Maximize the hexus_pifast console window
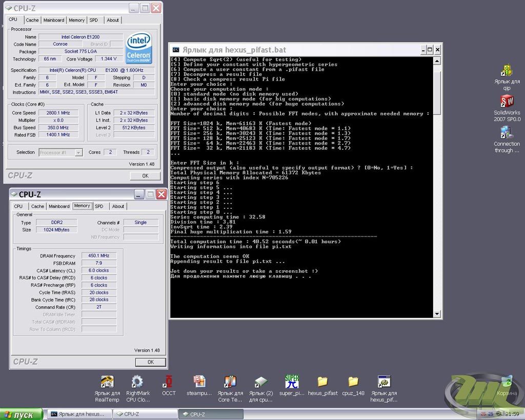Screen dimensions: 525x420 coord(430,50)
